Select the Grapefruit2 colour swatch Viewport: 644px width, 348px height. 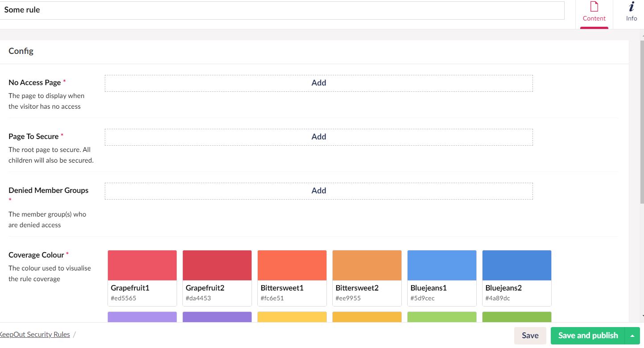(217, 278)
